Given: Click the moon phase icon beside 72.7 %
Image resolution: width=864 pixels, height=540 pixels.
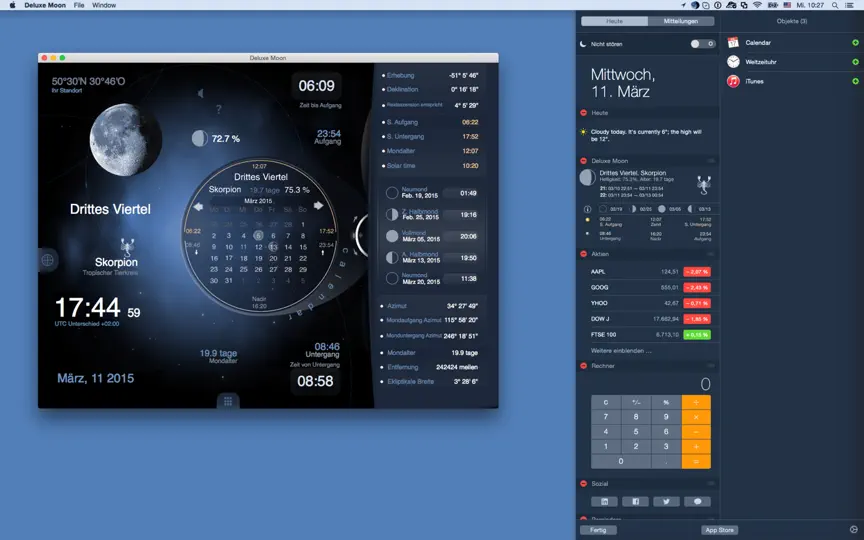Looking at the screenshot, I should [x=199, y=138].
